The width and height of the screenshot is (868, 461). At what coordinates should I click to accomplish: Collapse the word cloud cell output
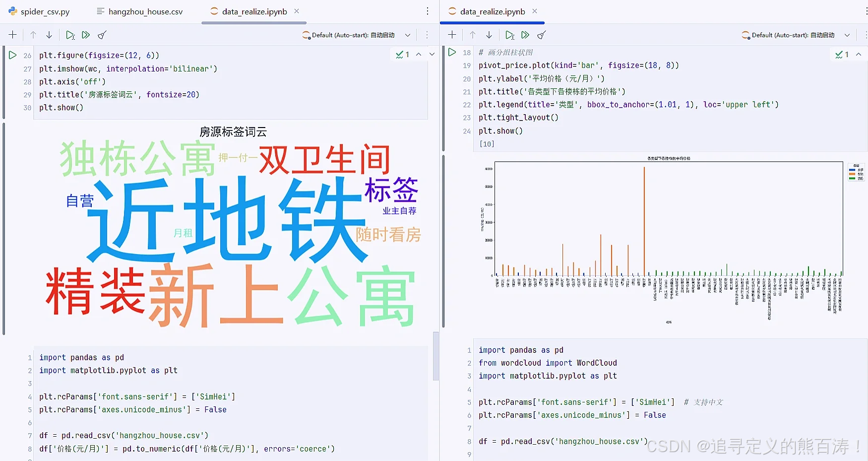(x=419, y=54)
